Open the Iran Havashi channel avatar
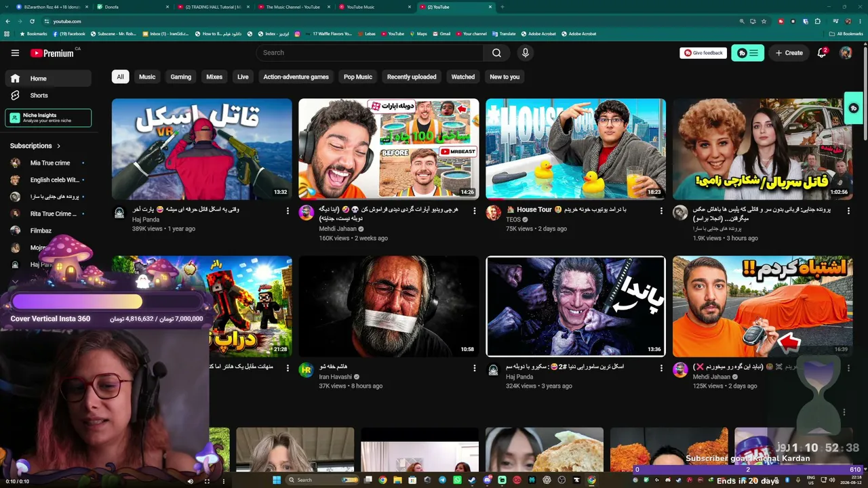The width and height of the screenshot is (868, 488). tap(307, 370)
